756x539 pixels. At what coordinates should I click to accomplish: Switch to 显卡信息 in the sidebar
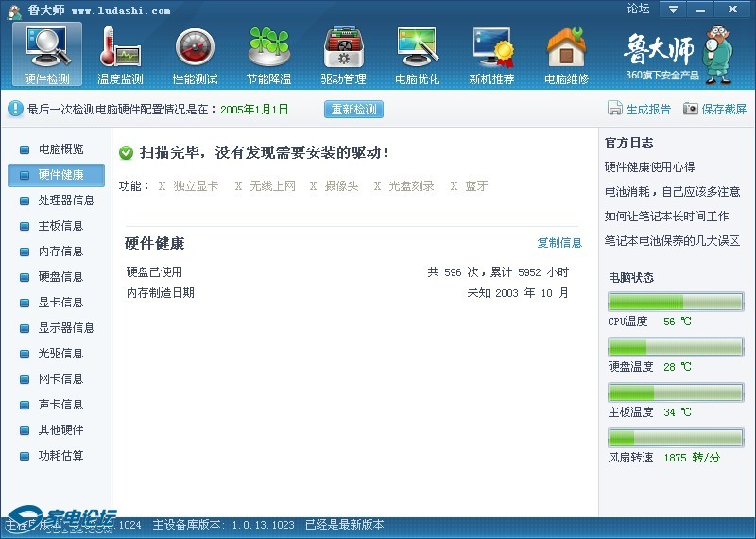60,303
